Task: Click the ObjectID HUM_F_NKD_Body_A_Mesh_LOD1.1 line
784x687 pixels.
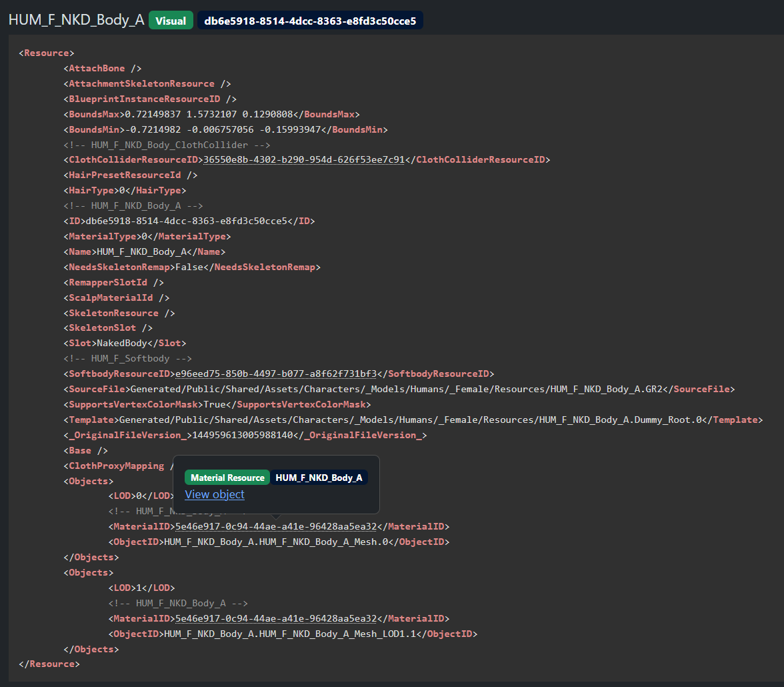Action: (x=293, y=634)
